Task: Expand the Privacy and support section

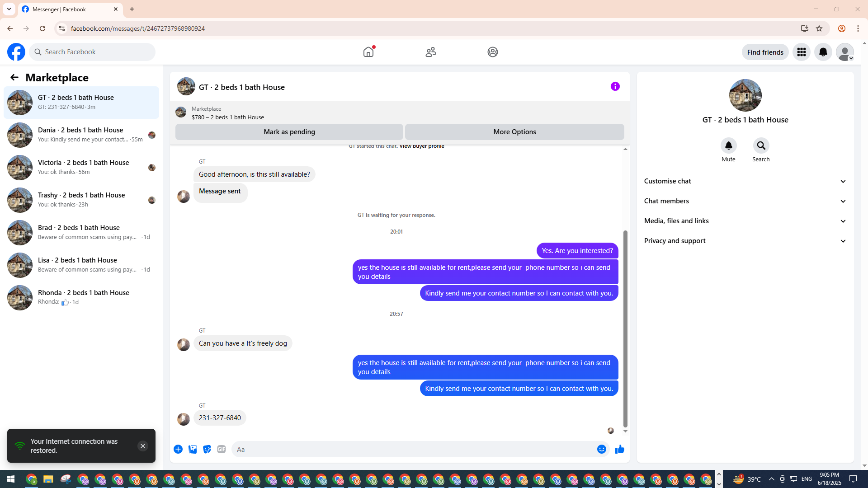Action: [x=745, y=241]
